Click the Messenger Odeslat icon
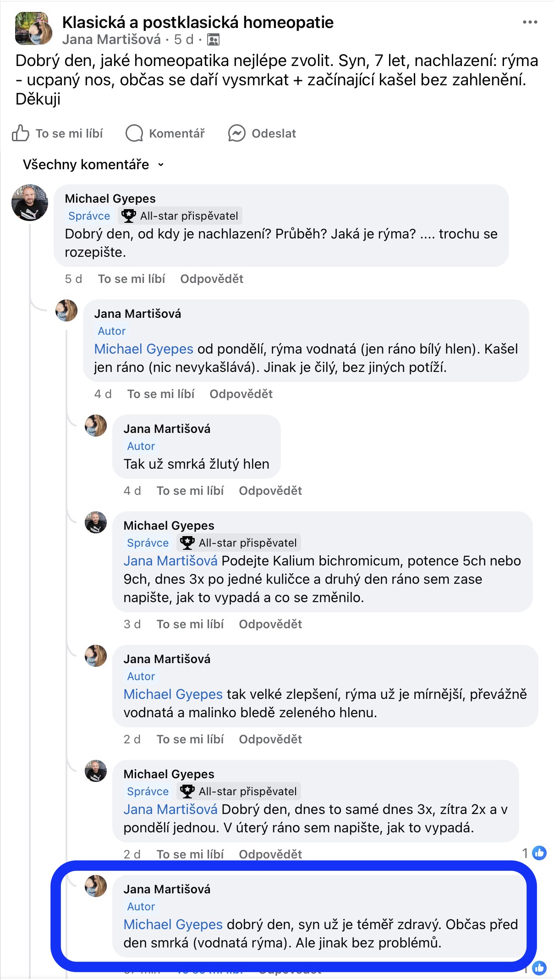 pyautogui.click(x=237, y=133)
